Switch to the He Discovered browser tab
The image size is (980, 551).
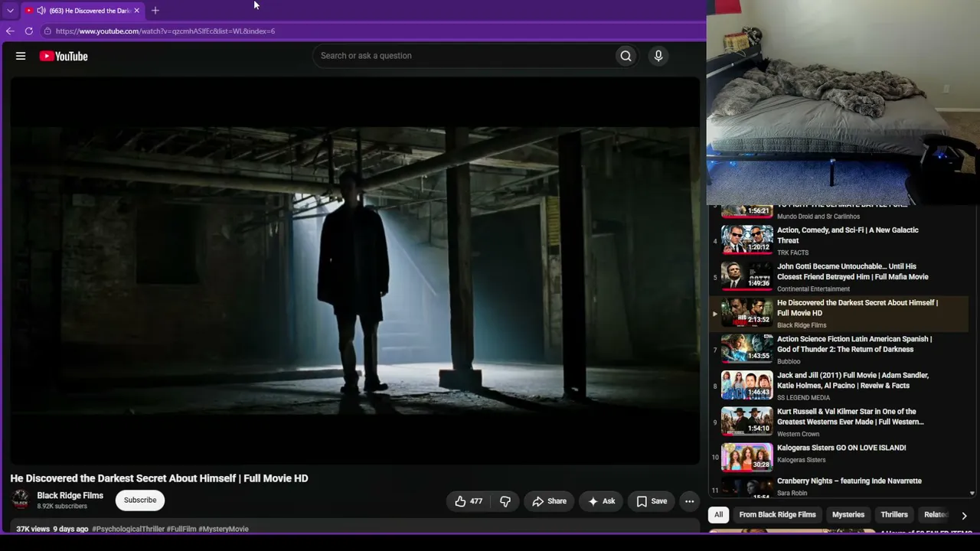tap(83, 11)
